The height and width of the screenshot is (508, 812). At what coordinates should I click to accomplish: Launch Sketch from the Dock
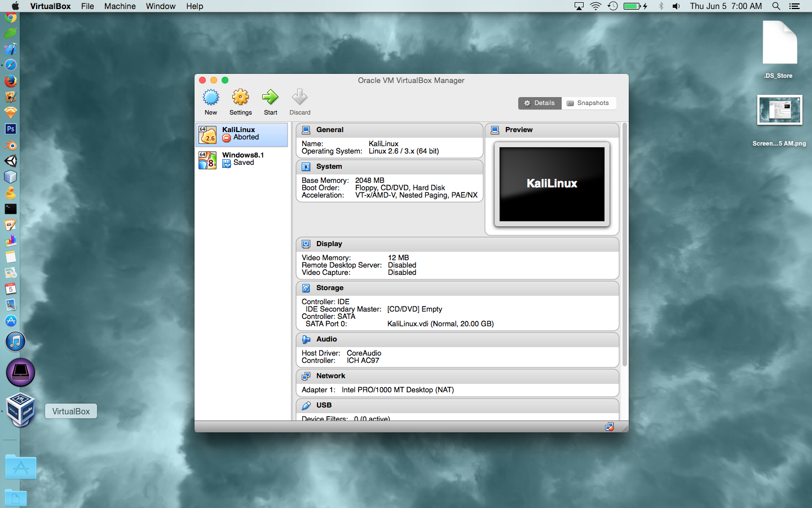(11, 113)
